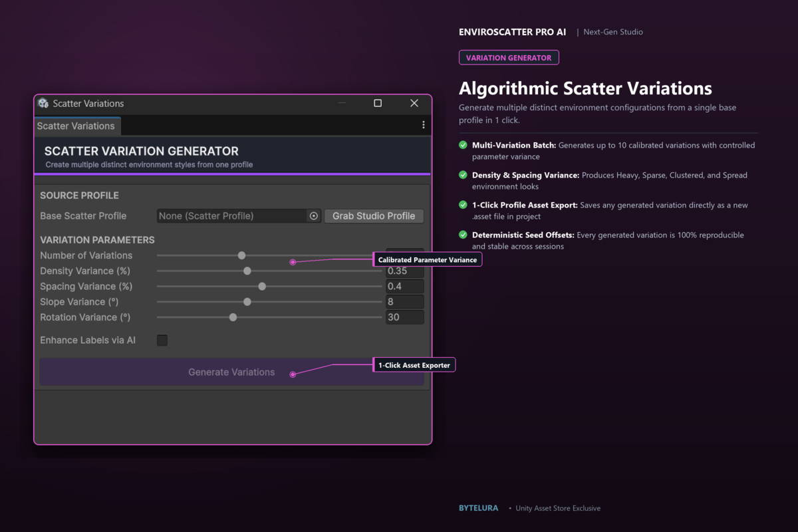Click the Density Variance slider handle
The width and height of the screenshot is (798, 532).
(x=247, y=271)
